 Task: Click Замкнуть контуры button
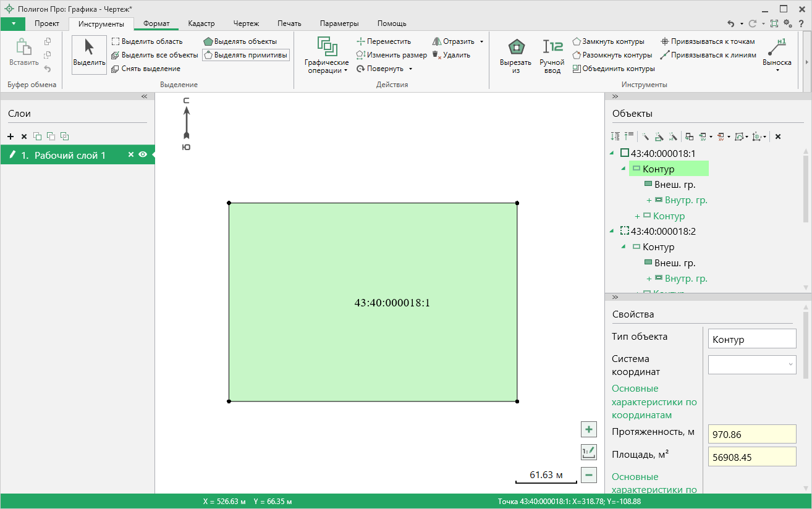(607, 41)
